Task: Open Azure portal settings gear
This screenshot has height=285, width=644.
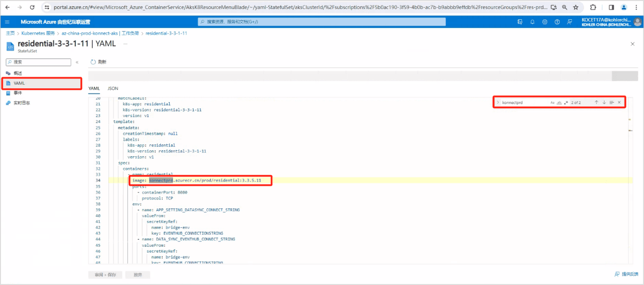Action: coord(545,22)
